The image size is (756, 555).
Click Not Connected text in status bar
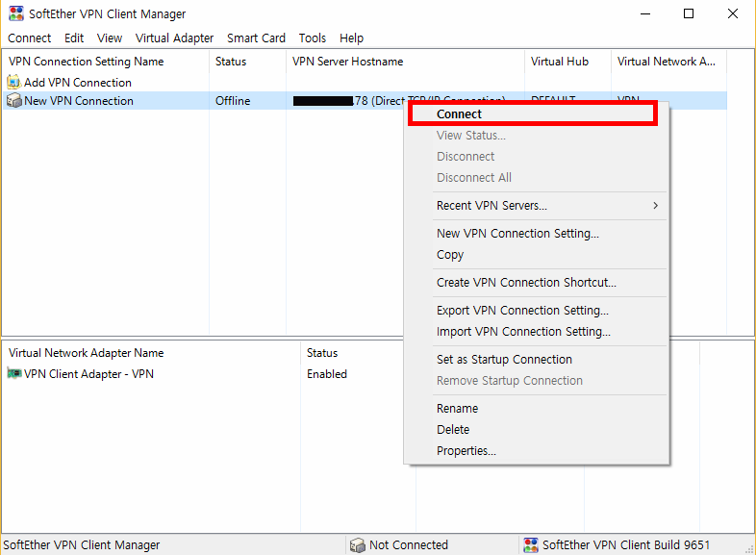[409, 544]
